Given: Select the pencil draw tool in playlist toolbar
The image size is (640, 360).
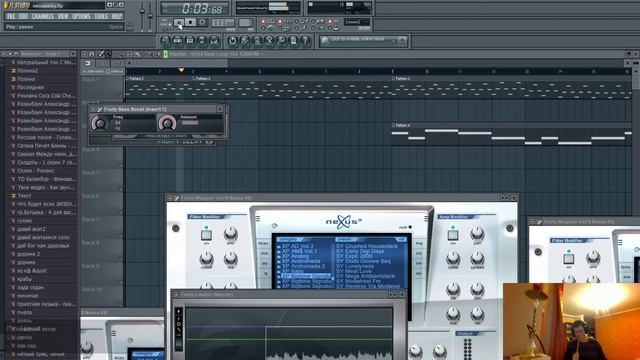Looking at the screenshot, I should [x=101, y=54].
